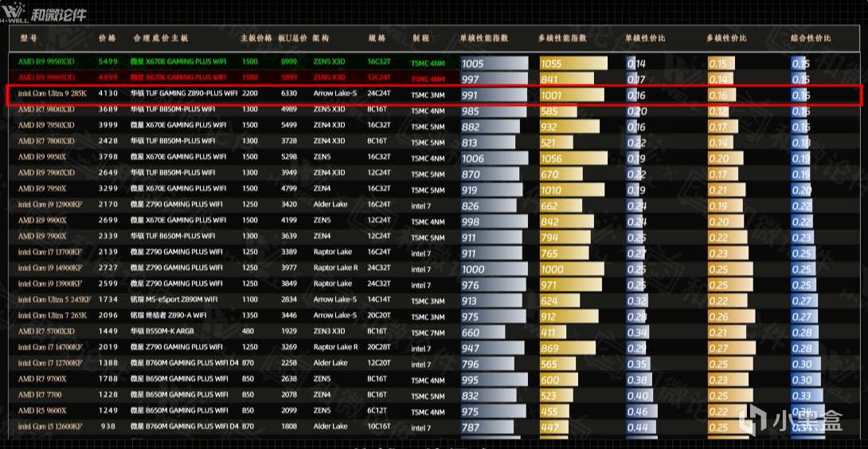Image resolution: width=868 pixels, height=449 pixels.
Task: Click the 制程 column header
Action: coord(420,38)
